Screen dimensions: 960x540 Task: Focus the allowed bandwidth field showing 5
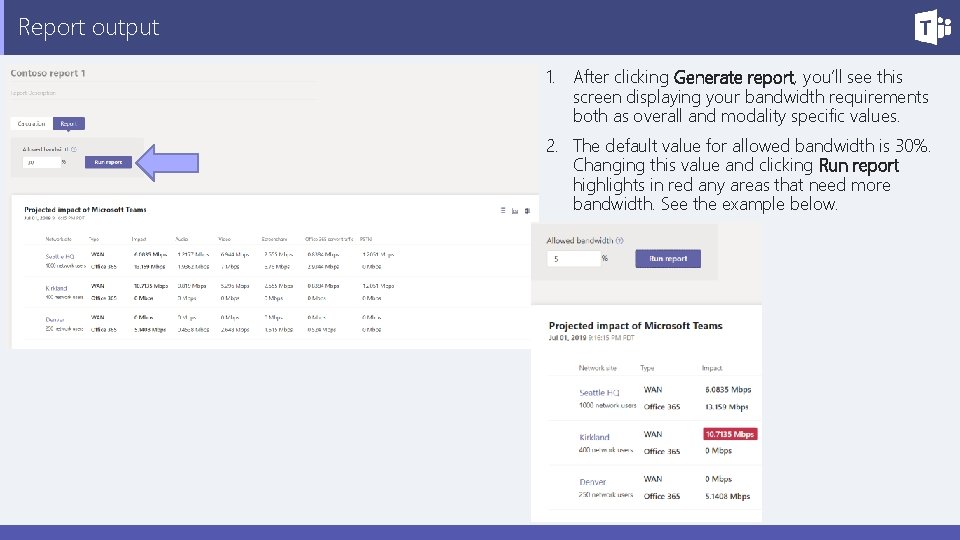click(x=573, y=259)
